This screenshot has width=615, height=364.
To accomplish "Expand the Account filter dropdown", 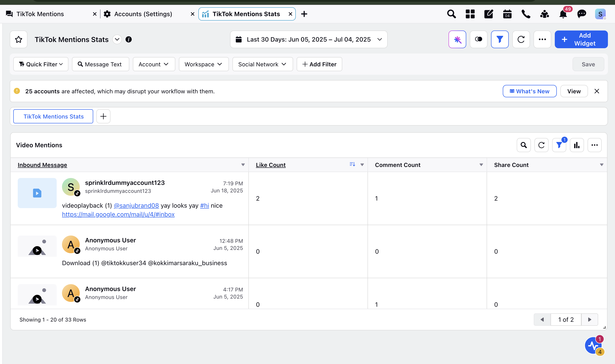I will (x=154, y=64).
